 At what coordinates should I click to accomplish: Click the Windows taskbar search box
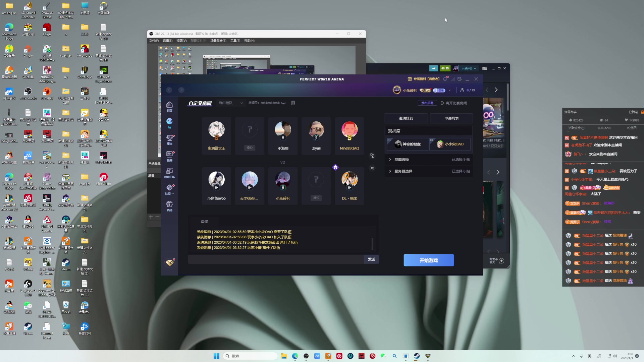pos(250,356)
